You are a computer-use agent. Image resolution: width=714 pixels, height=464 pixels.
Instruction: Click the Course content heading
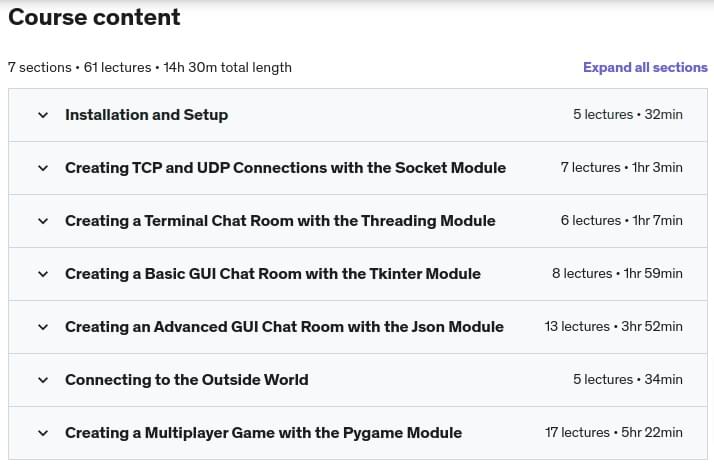click(94, 17)
